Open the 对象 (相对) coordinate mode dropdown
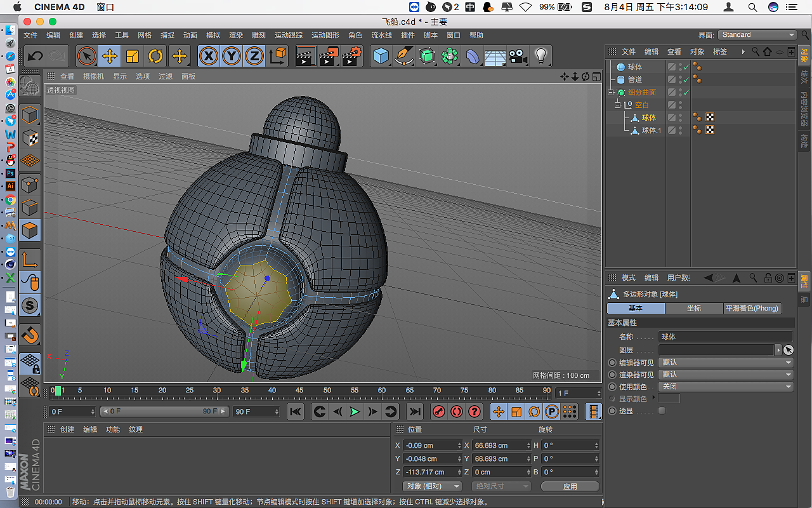The image size is (812, 508). (x=432, y=486)
